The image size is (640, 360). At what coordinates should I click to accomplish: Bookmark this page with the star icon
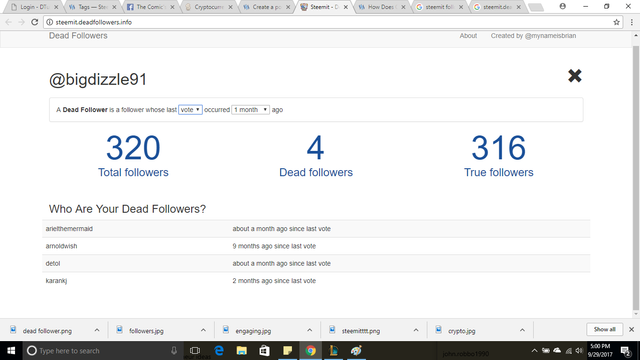click(616, 22)
